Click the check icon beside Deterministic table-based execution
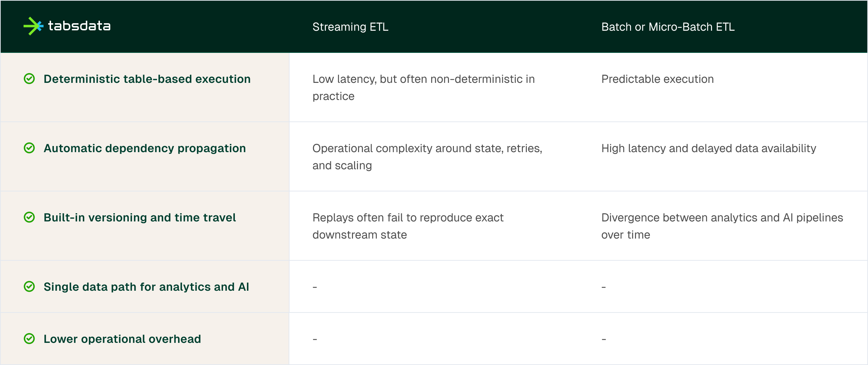The image size is (868, 365). pos(29,79)
